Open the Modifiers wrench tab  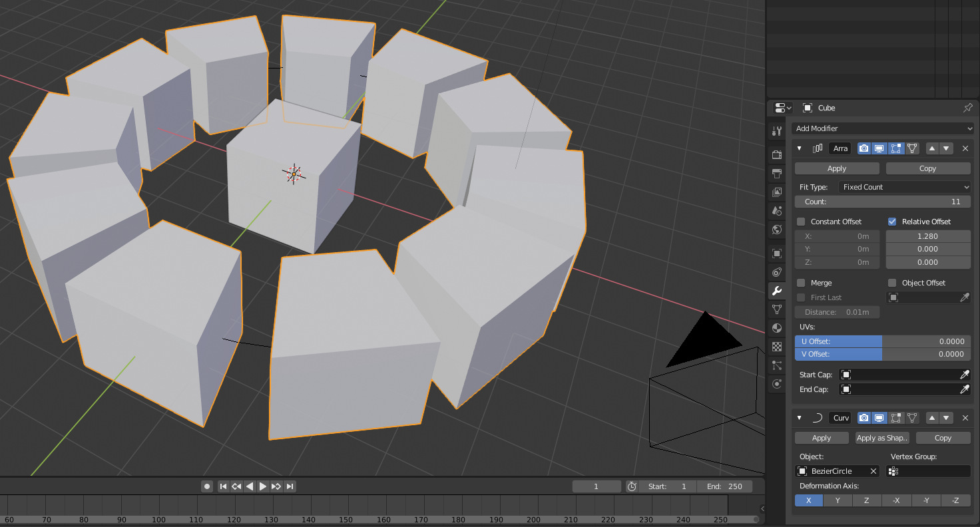coord(776,291)
